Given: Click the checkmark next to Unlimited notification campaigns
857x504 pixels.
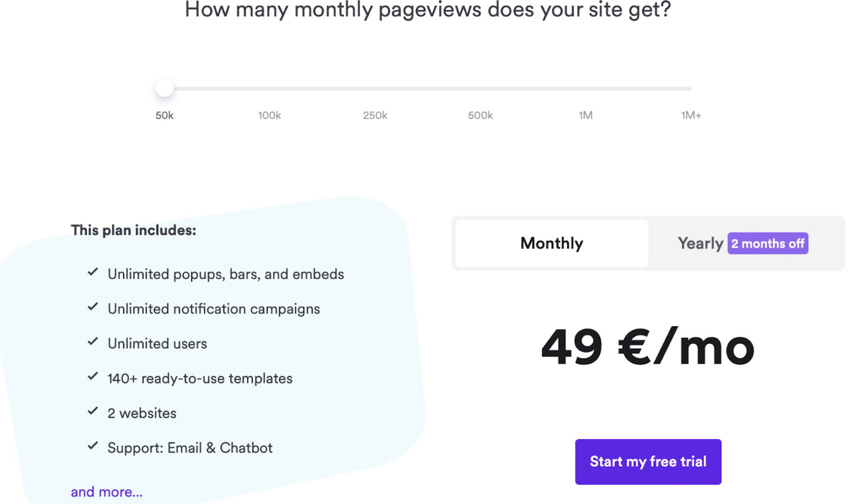Looking at the screenshot, I should pyautogui.click(x=93, y=306).
